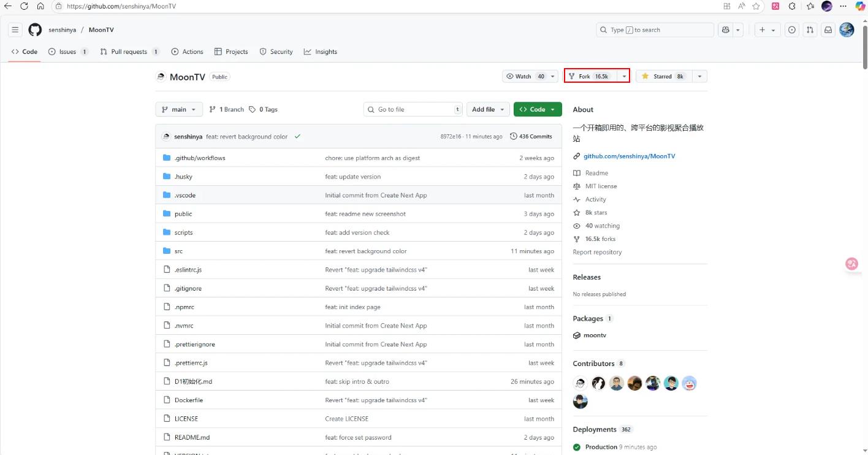The height and width of the screenshot is (455, 868).
Task: Expand the Copilot dropdown arrow
Action: click(x=738, y=30)
